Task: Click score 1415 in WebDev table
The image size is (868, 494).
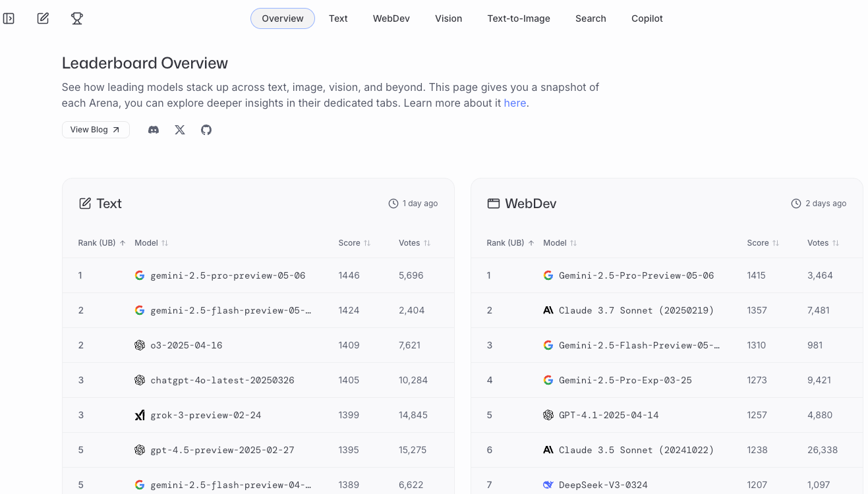Action: 756,275
